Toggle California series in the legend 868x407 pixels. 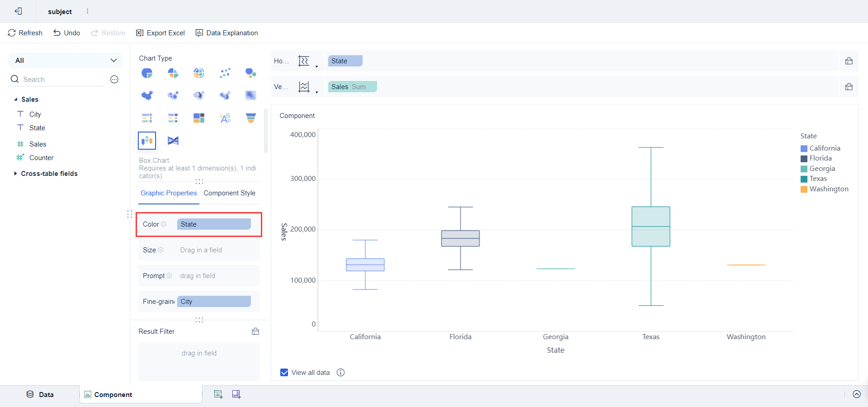click(820, 148)
